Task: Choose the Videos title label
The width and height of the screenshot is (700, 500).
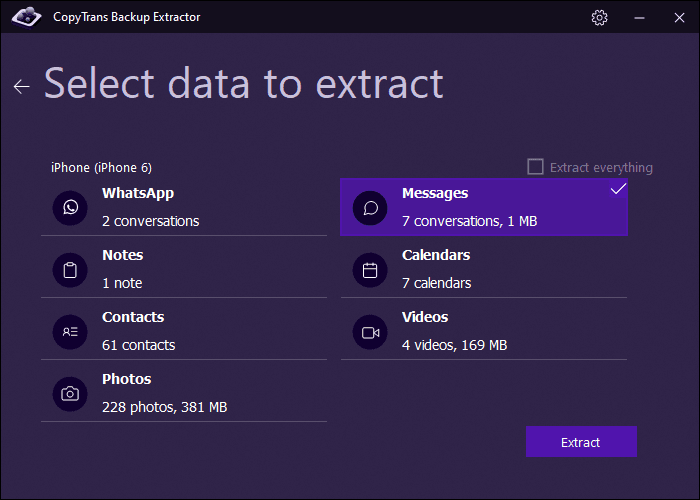Action: click(x=425, y=317)
